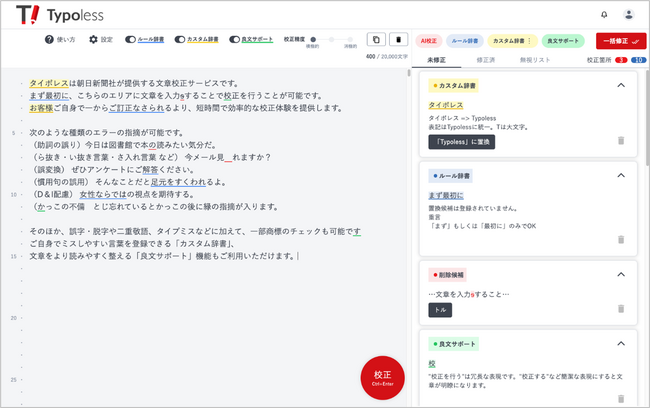650x409 pixels.
Task: Open 設定 settings gear
Action: coord(94,40)
